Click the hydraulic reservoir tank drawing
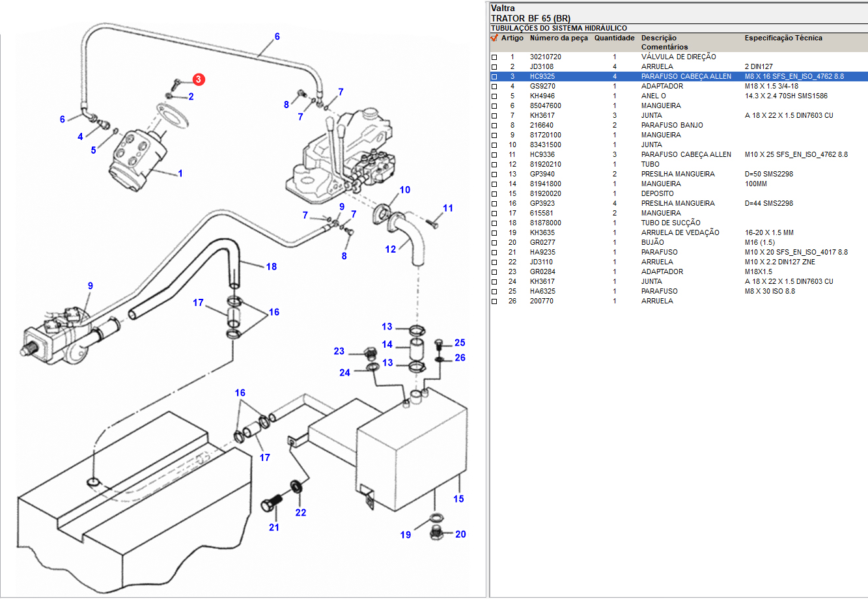 410,456
